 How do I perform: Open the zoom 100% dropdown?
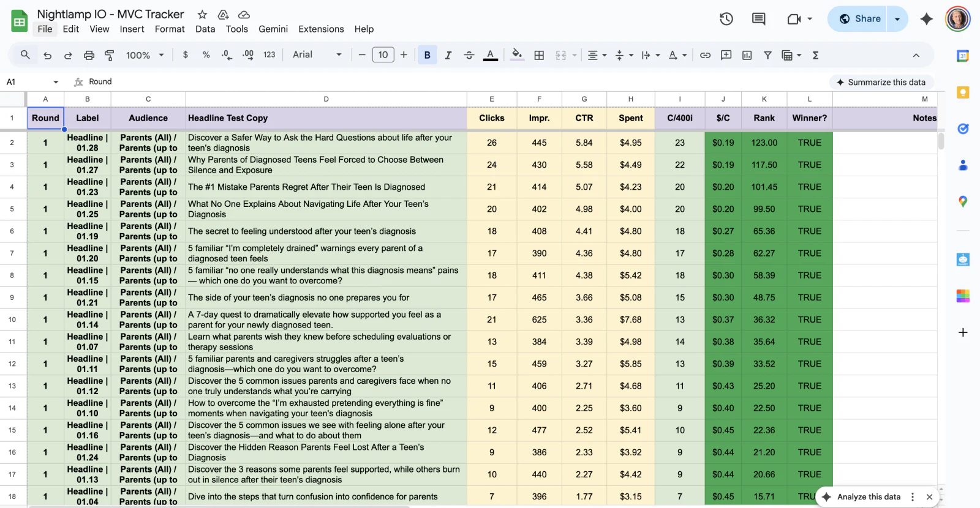click(145, 55)
